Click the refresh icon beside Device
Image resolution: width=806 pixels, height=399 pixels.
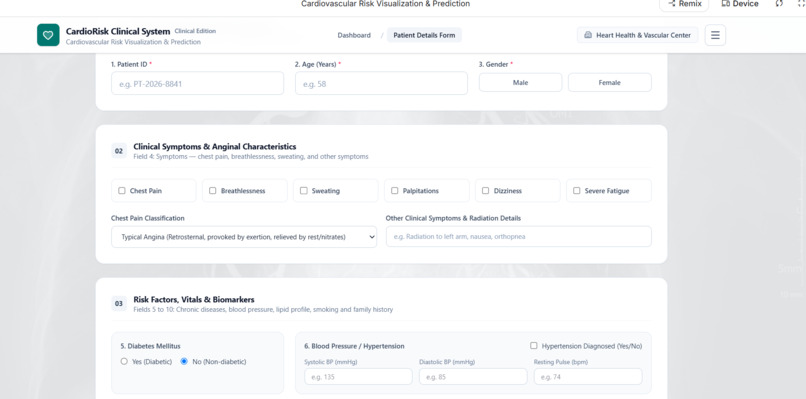[779, 4]
